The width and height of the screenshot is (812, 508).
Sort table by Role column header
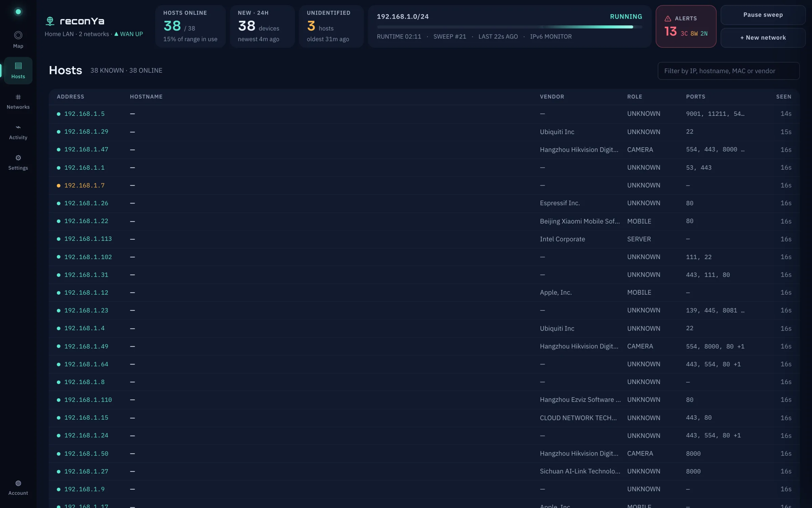634,97
